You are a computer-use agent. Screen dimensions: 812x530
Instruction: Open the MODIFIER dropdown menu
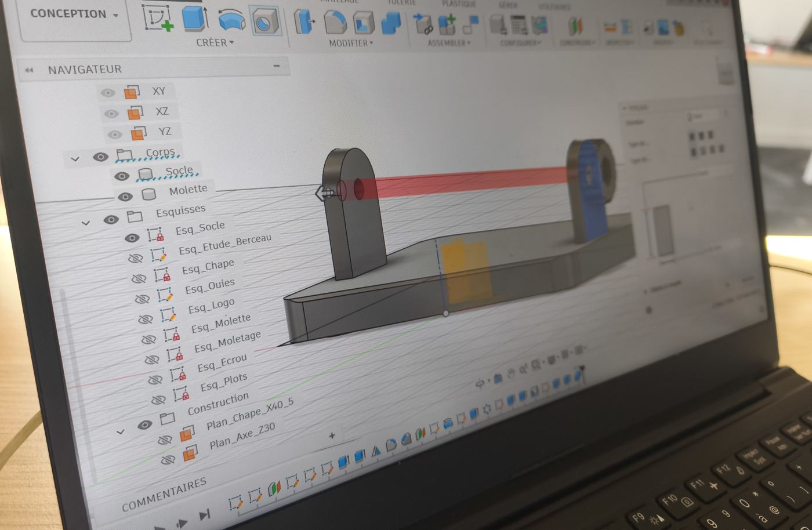coord(351,43)
